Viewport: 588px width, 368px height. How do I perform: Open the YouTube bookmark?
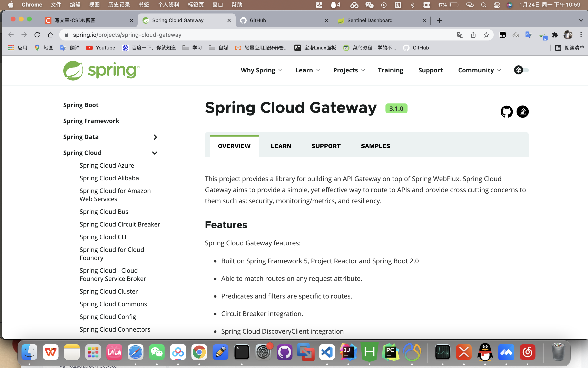click(101, 48)
